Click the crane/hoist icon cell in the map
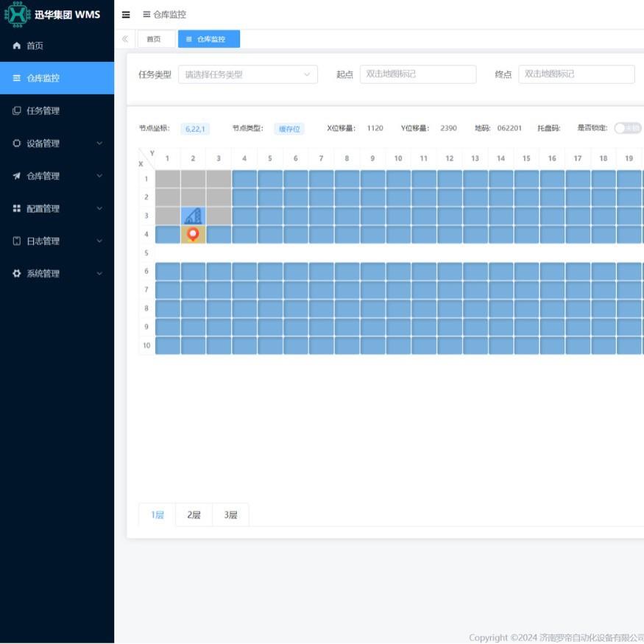644x644 pixels. (x=193, y=216)
